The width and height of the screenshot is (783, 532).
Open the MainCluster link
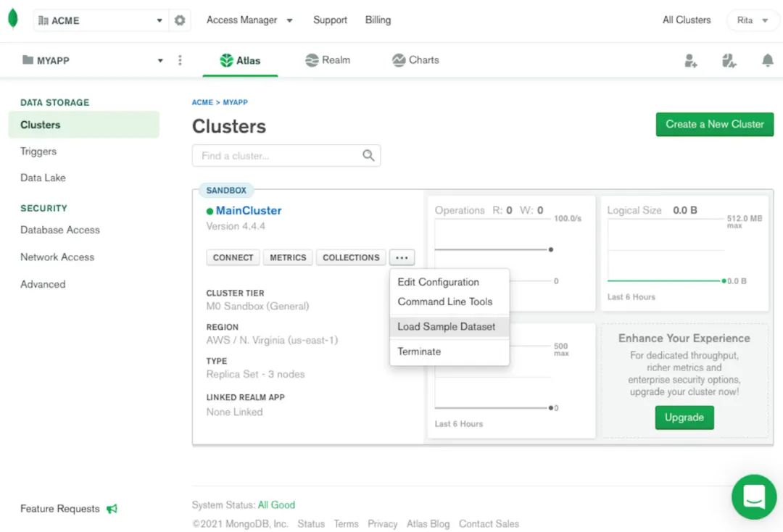(x=249, y=211)
